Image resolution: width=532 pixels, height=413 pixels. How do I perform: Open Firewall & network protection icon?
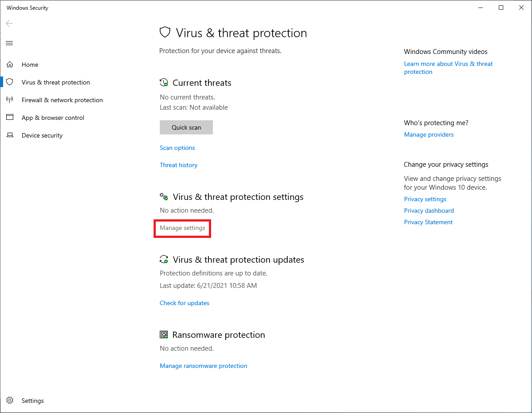10,100
